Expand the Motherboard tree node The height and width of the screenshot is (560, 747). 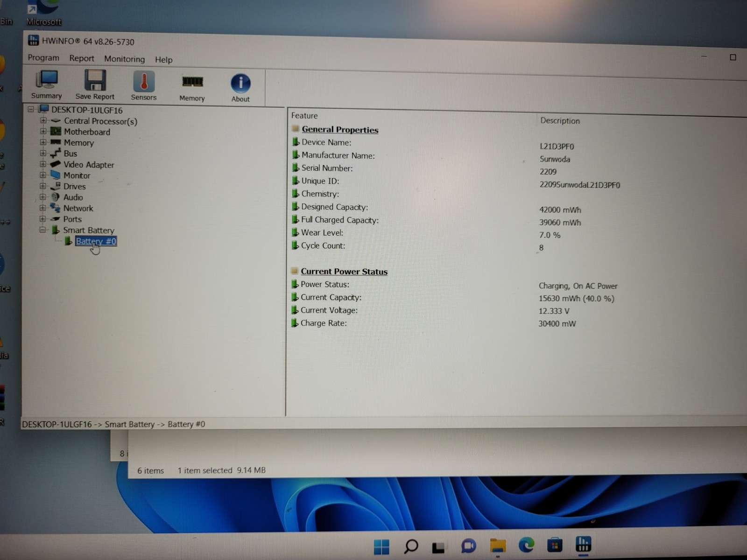[43, 131]
